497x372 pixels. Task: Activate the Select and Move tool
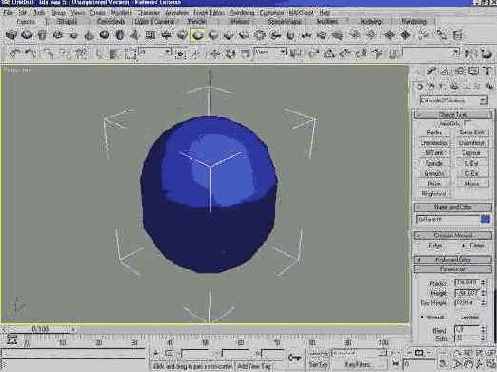[x=215, y=53]
